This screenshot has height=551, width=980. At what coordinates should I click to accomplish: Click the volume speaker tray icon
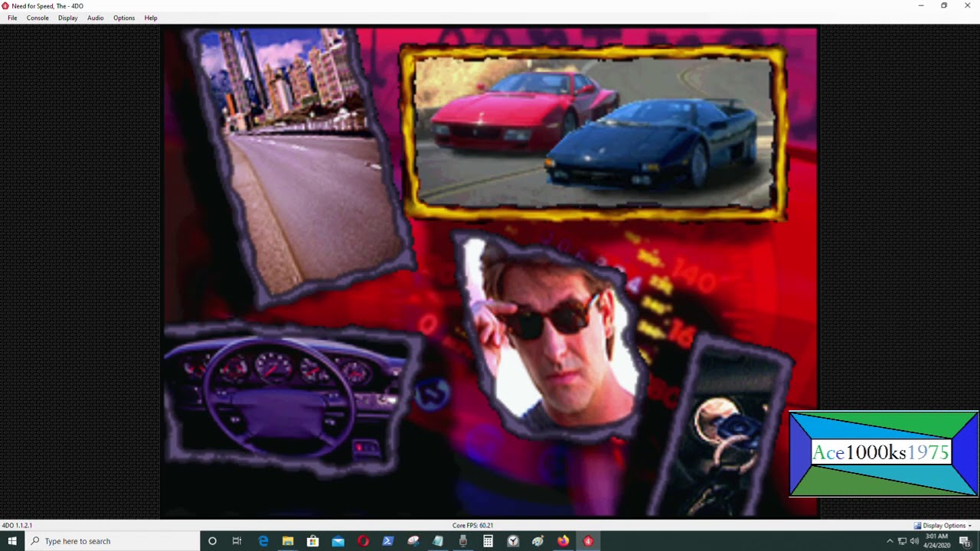tap(914, 541)
